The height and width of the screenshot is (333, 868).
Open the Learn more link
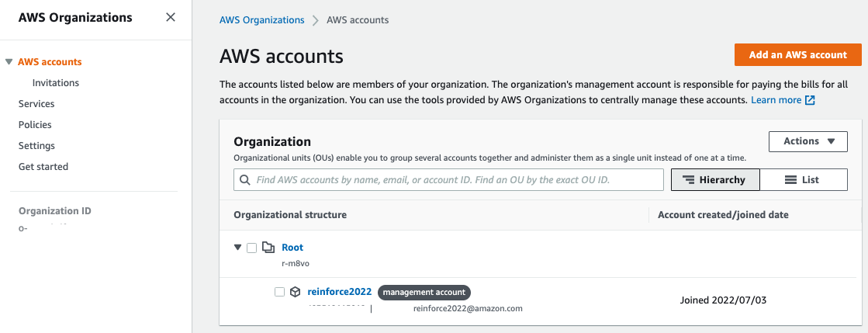(776, 100)
